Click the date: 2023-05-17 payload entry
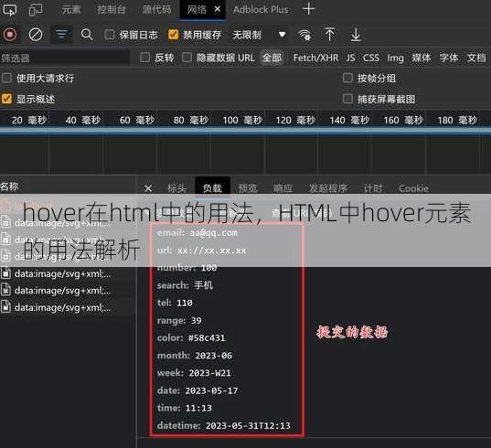 [197, 390]
